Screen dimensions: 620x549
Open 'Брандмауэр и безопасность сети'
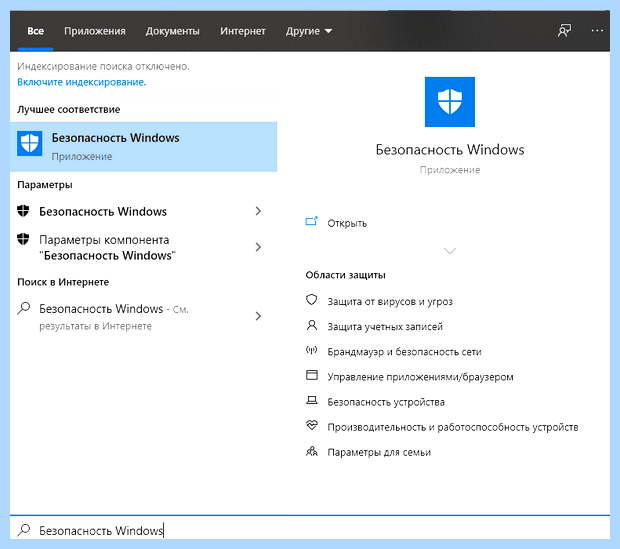tap(404, 352)
